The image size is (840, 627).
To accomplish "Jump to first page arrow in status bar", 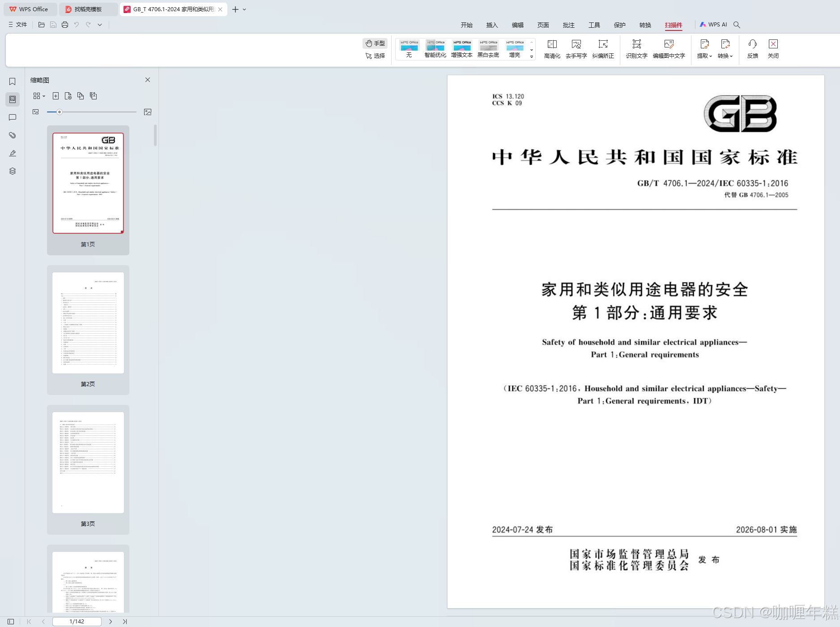I will [29, 622].
